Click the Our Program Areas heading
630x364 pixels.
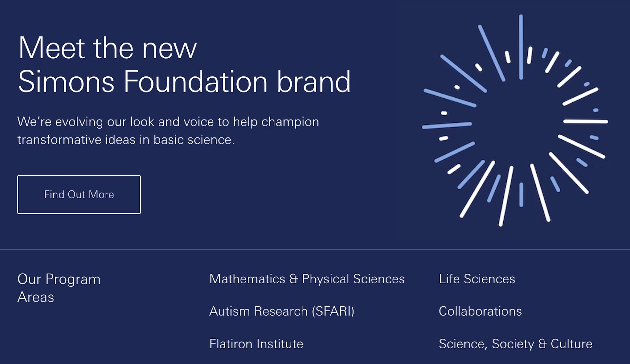(x=59, y=288)
